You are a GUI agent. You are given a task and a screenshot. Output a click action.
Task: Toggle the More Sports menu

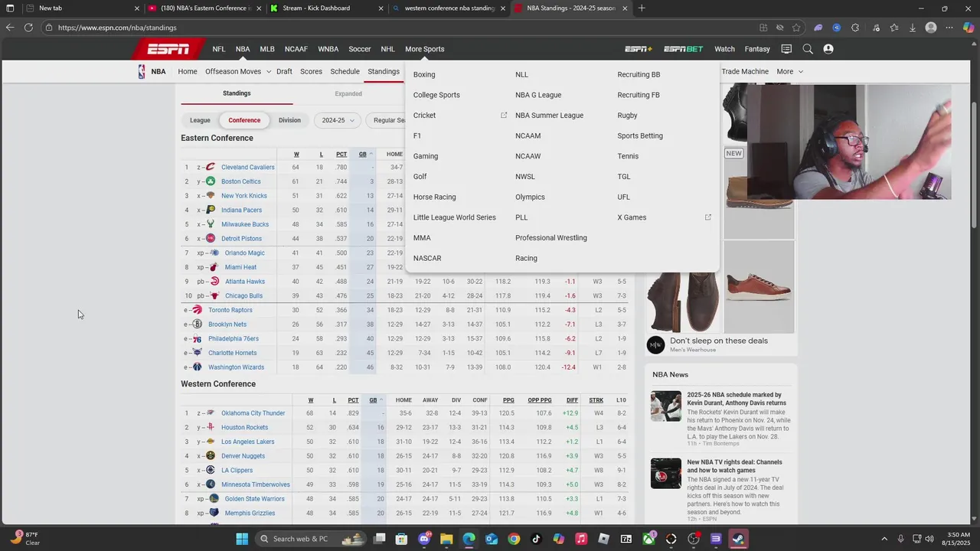(x=424, y=49)
